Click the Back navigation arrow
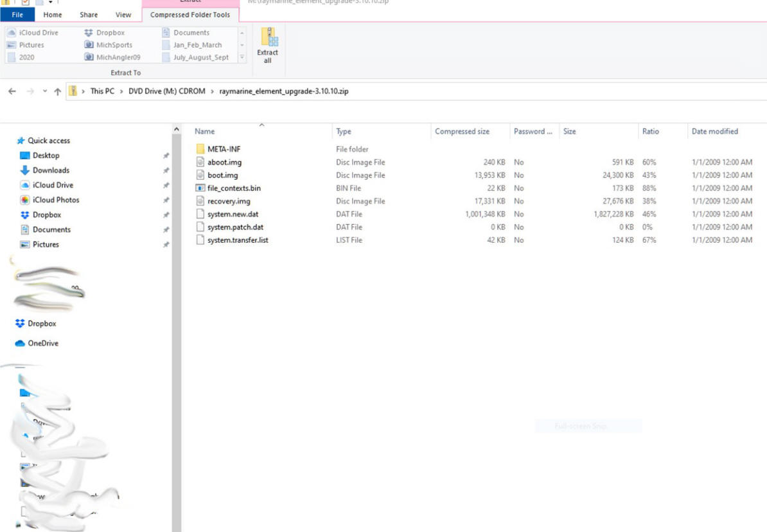Screen dimensions: 767x532 pos(12,91)
